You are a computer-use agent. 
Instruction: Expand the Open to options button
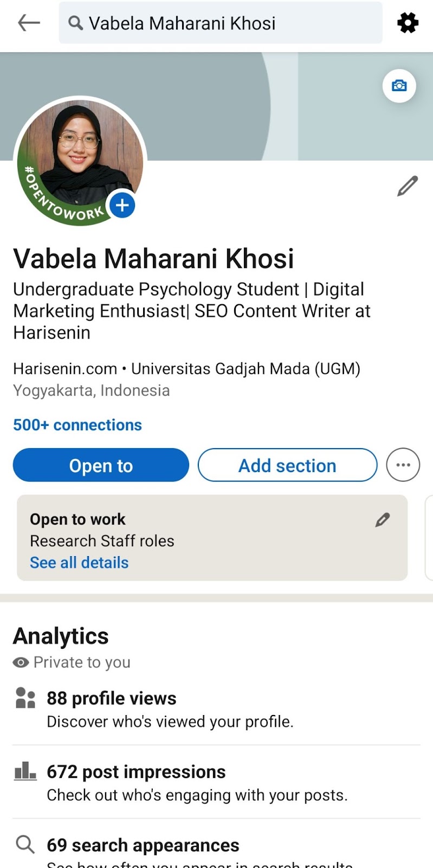click(x=101, y=465)
